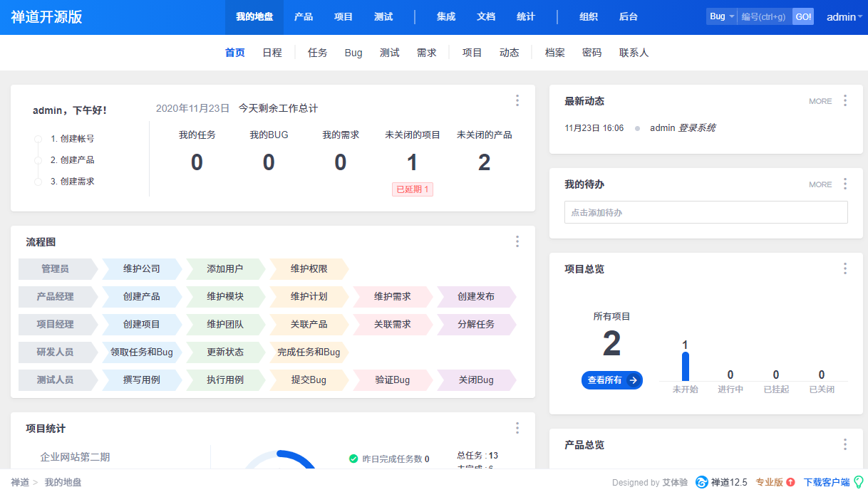Select 企业网站第二期 in 项目统计
Screen dimensions: 868x497
76,457
